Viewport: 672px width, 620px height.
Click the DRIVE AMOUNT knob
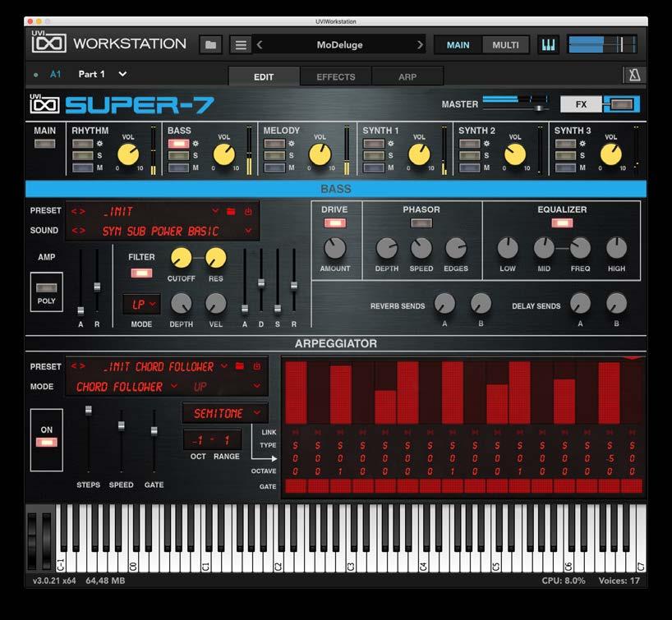tap(334, 248)
